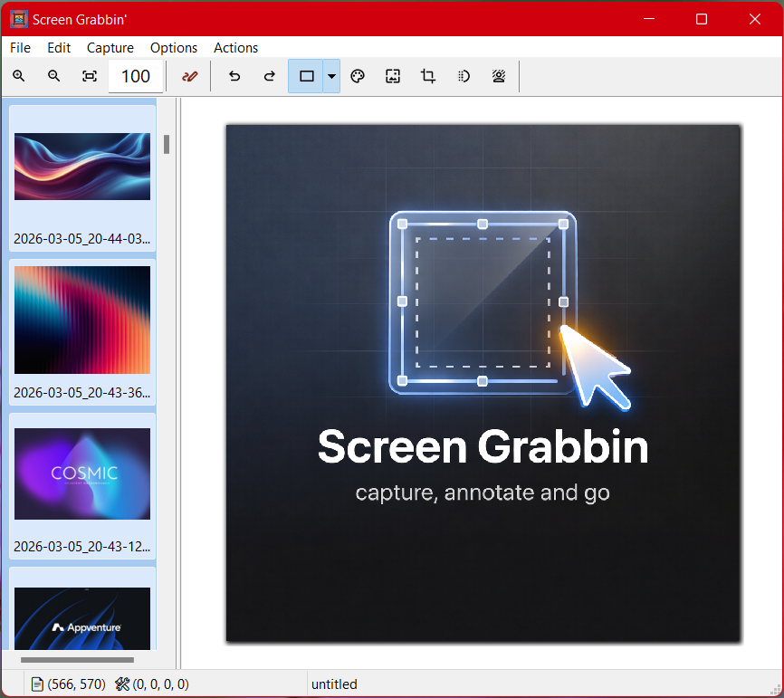This screenshot has width=784, height=698.
Task: Click the zoom percentage field showing 100
Action: [x=136, y=76]
